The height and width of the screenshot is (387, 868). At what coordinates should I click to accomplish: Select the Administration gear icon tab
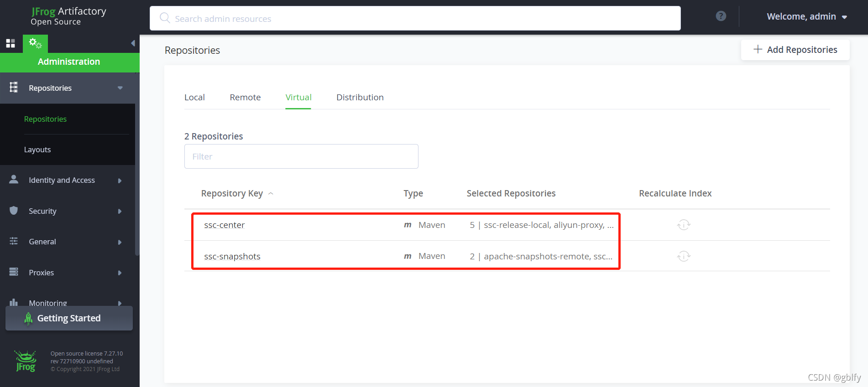(x=35, y=44)
